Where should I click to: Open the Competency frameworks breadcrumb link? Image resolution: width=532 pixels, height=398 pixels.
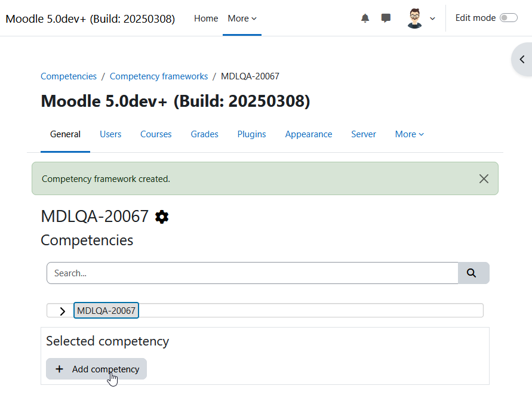159,76
